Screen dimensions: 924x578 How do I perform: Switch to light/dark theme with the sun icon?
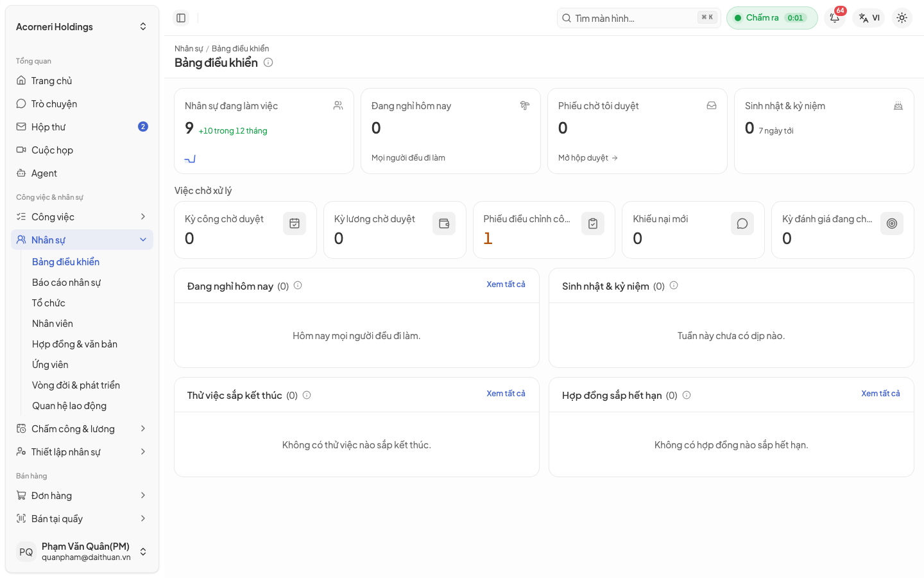click(x=902, y=18)
